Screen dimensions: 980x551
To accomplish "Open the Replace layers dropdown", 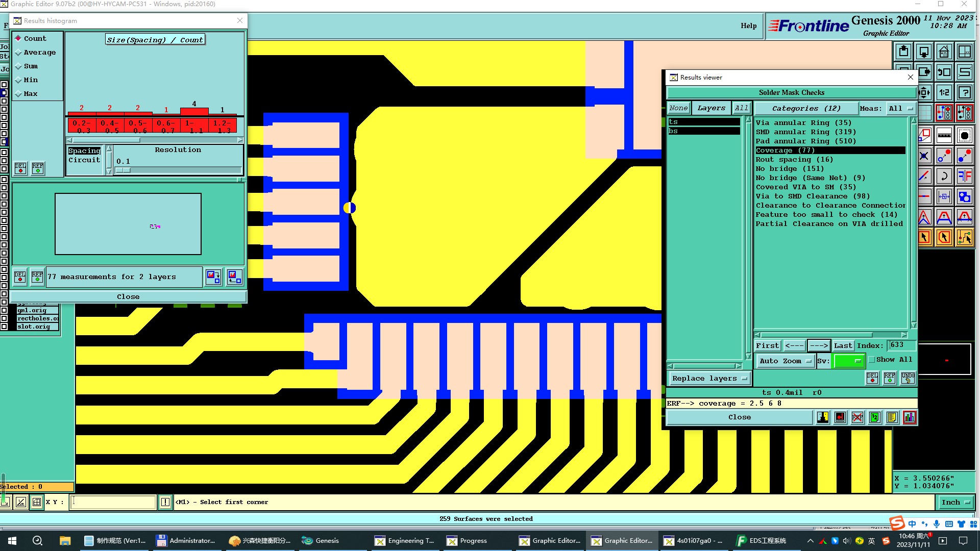I will click(x=709, y=379).
